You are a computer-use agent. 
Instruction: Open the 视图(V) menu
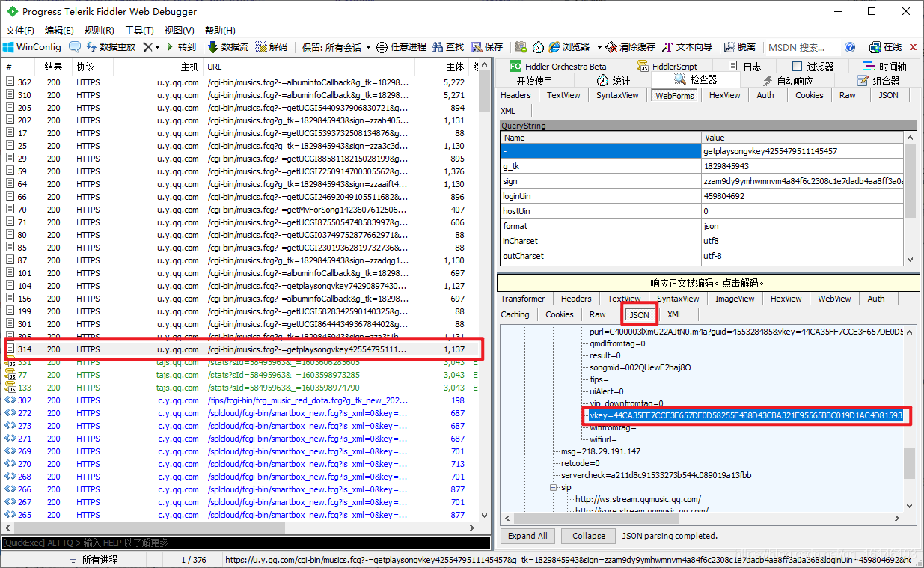(x=179, y=31)
